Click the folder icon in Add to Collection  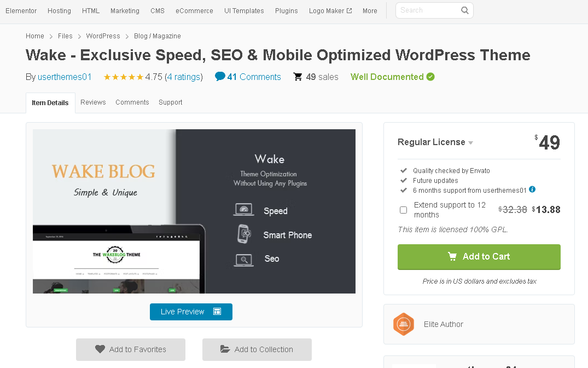(x=225, y=349)
